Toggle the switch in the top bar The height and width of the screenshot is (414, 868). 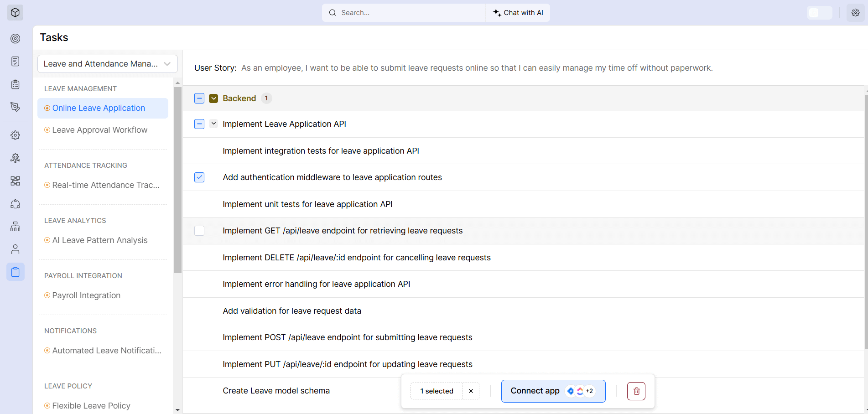819,13
